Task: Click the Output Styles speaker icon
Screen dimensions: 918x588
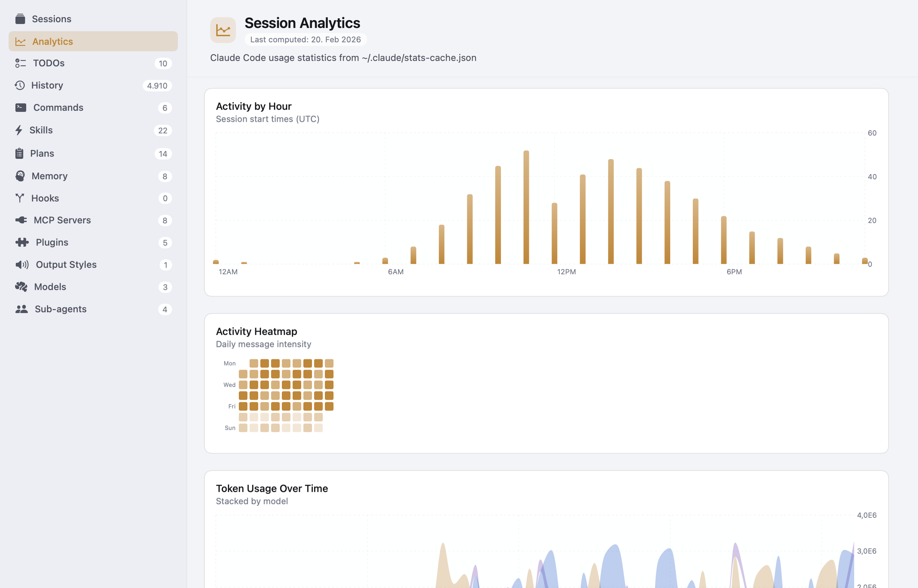Action: [x=22, y=264]
